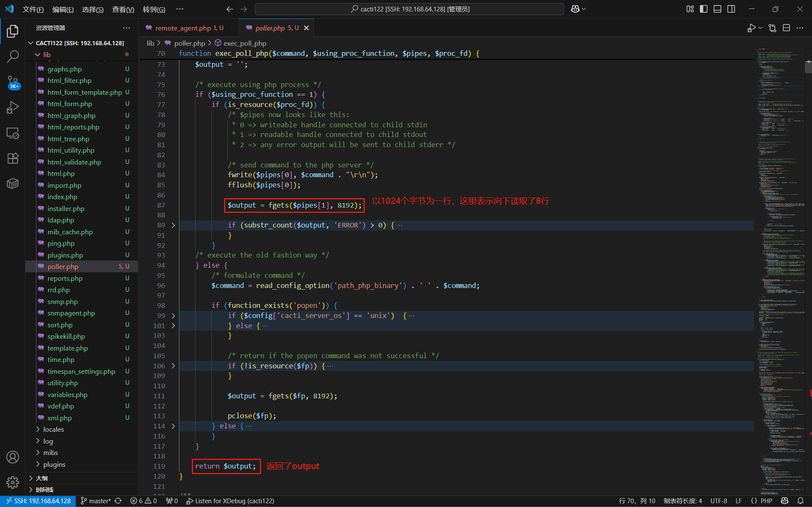Go forward in navigation history
The height and width of the screenshot is (507, 812).
tap(244, 9)
